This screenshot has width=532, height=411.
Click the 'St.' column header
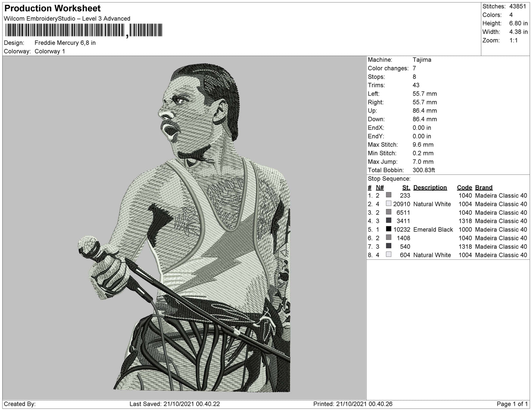(406, 187)
